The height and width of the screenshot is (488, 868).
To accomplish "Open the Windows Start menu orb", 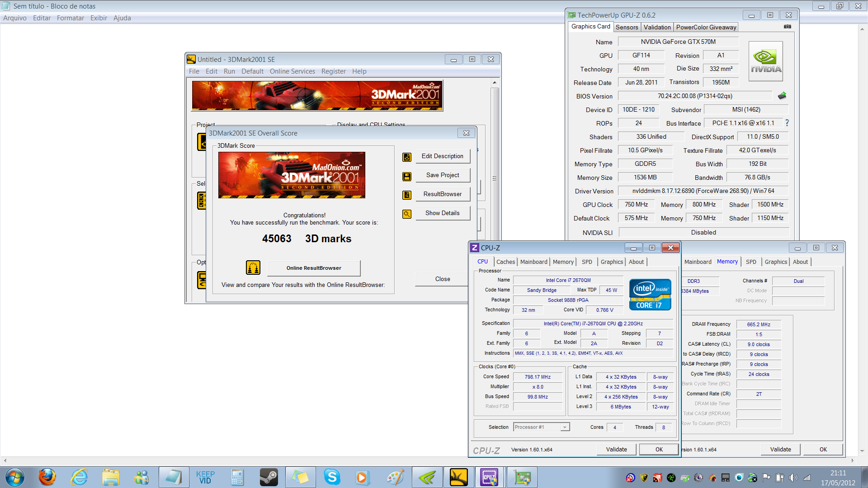I will (15, 477).
